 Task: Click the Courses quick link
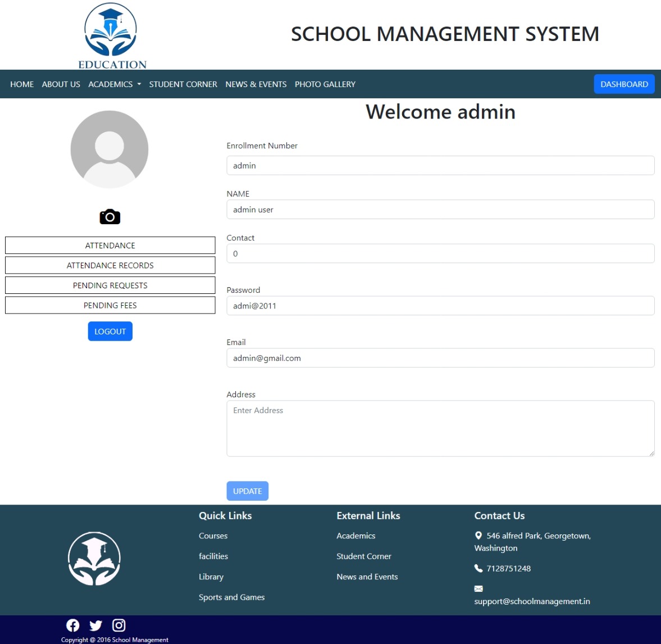click(213, 536)
